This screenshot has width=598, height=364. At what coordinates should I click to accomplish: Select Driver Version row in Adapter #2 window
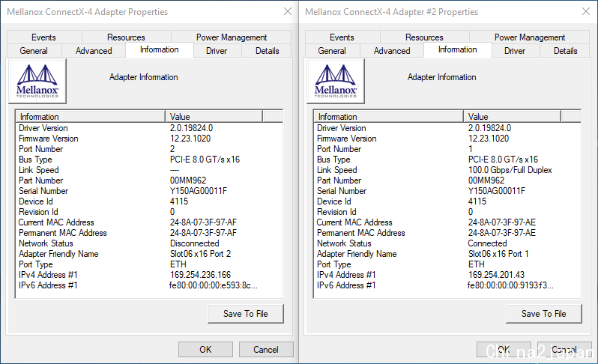click(447, 128)
